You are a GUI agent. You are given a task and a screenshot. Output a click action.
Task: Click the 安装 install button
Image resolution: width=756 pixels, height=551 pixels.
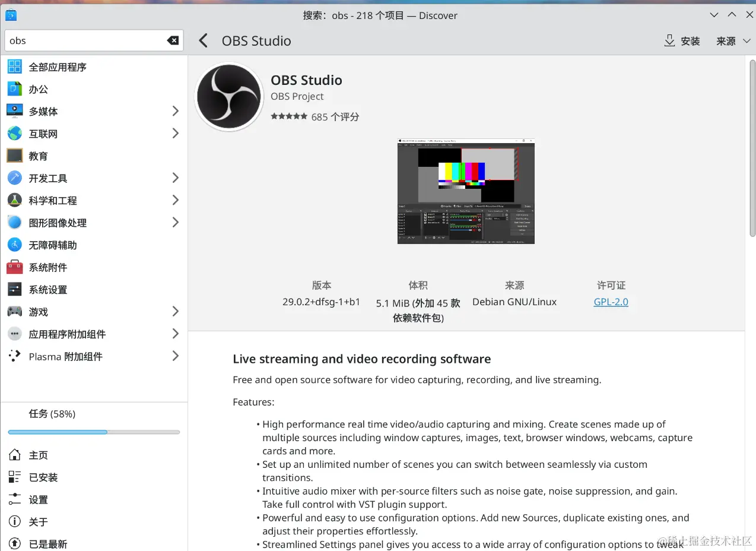click(682, 41)
